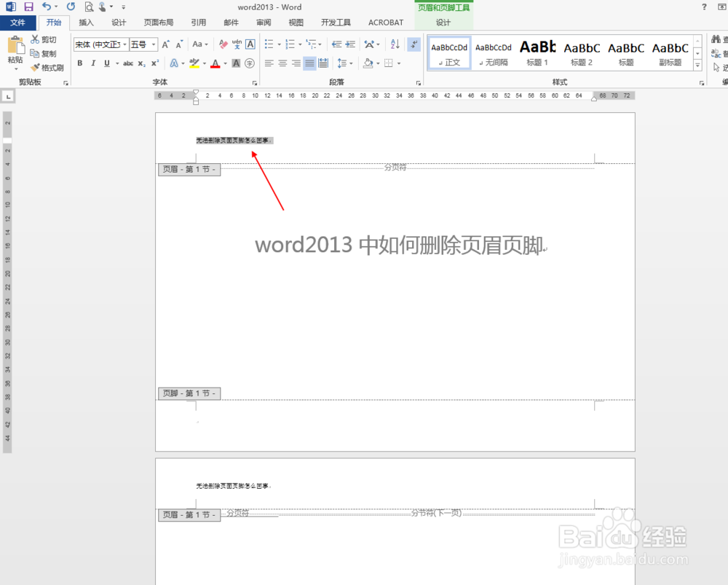Clear all formatting eraser icon
This screenshot has height=585, width=728.
tap(223, 44)
